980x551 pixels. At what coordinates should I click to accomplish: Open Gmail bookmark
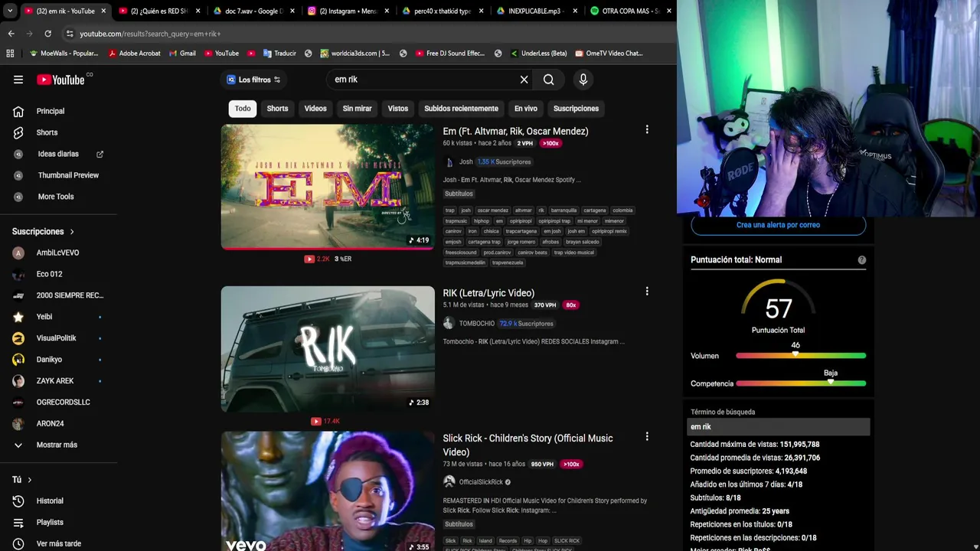click(x=182, y=54)
